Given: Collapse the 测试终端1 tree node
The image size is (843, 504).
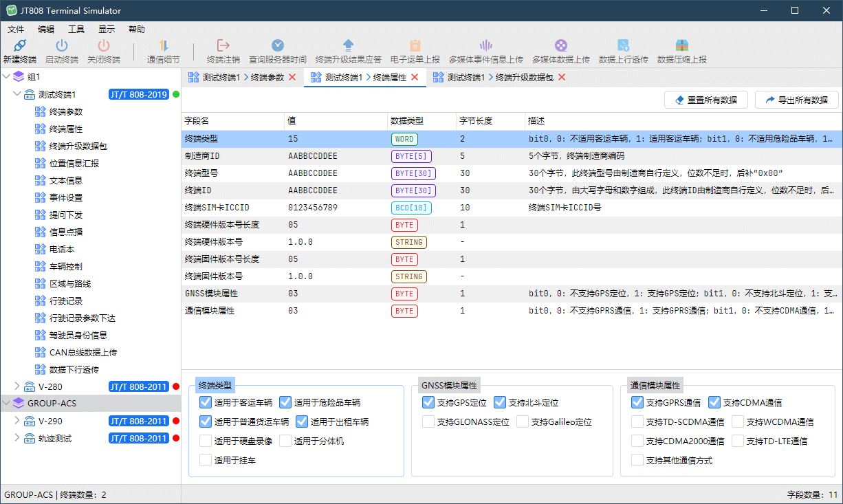Looking at the screenshot, I should (x=17, y=94).
